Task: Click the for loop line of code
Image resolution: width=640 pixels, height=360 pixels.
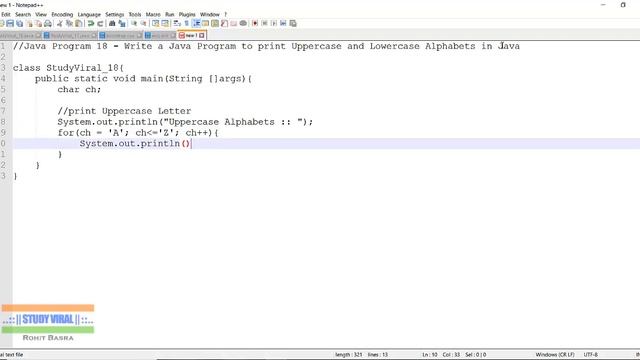Action: [138, 133]
